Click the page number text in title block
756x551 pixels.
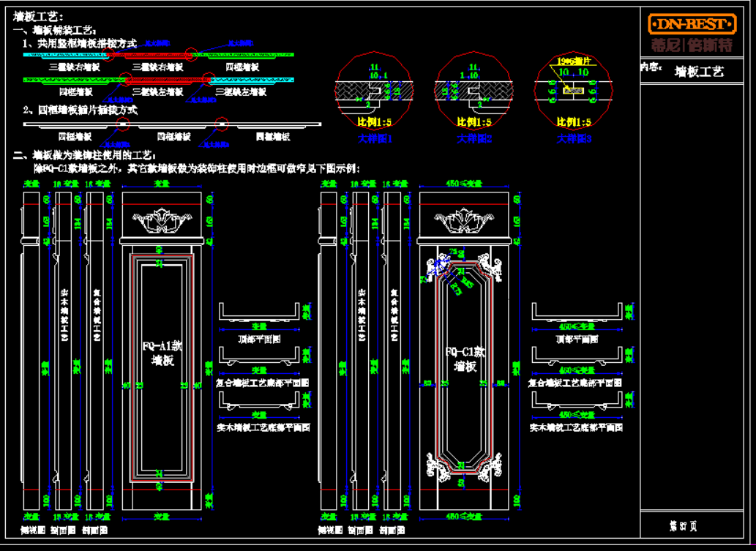click(x=683, y=525)
